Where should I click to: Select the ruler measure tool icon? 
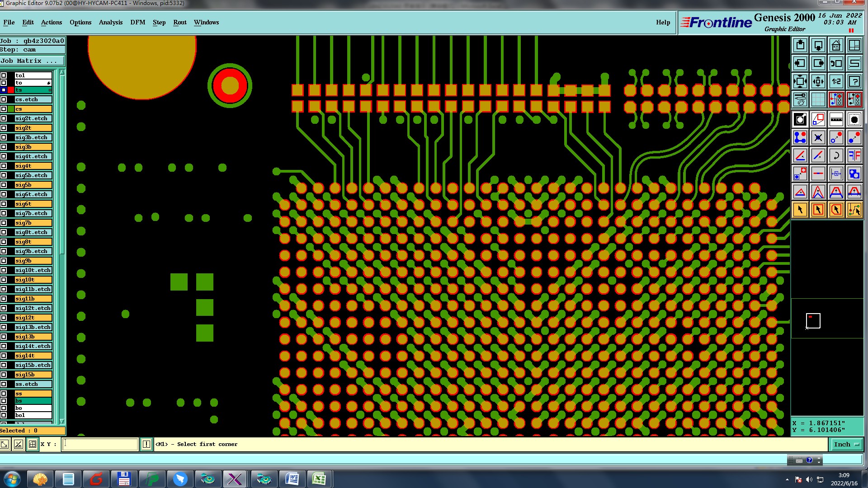836,119
